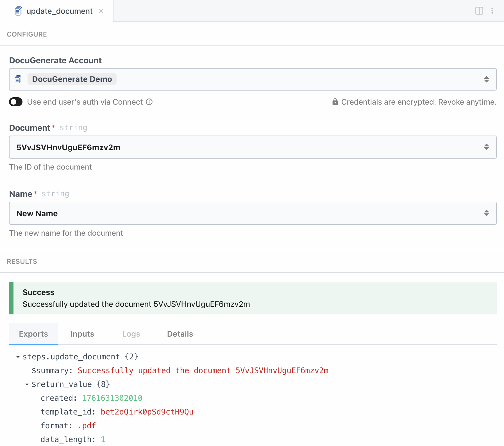Click the data_length value 1
This screenshot has width=504, height=446.
(103, 440)
